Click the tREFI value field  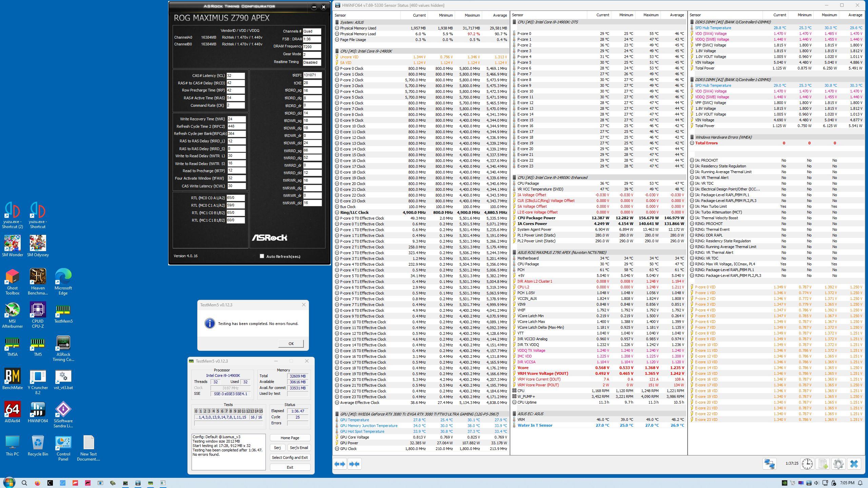(312, 75)
